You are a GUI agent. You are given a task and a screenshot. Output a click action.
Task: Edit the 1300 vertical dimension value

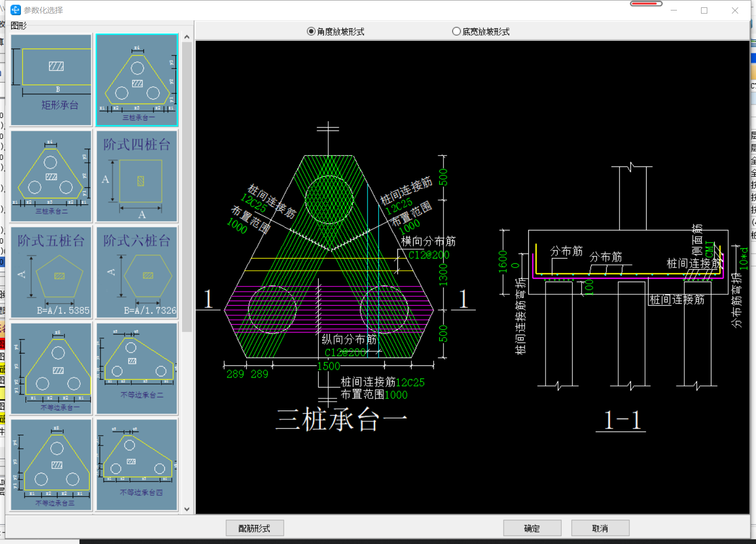(443, 275)
